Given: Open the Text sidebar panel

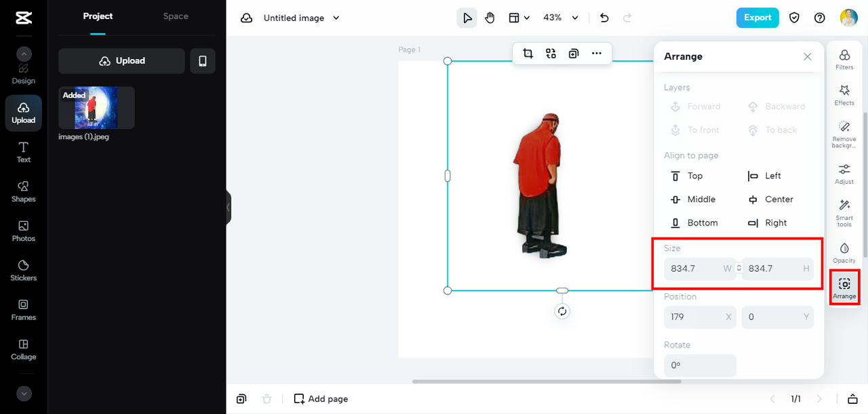Looking at the screenshot, I should [23, 152].
